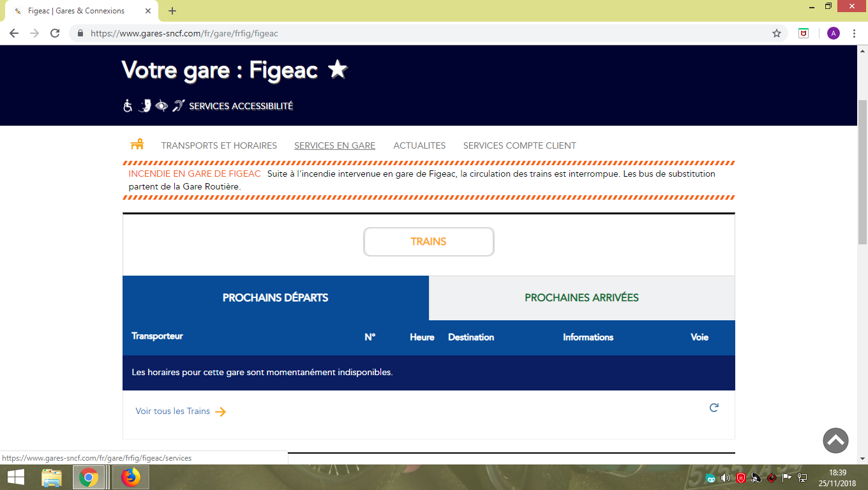Viewport: 868px width, 490px height.
Task: Open File Explorer from the taskbar
Action: tap(52, 477)
